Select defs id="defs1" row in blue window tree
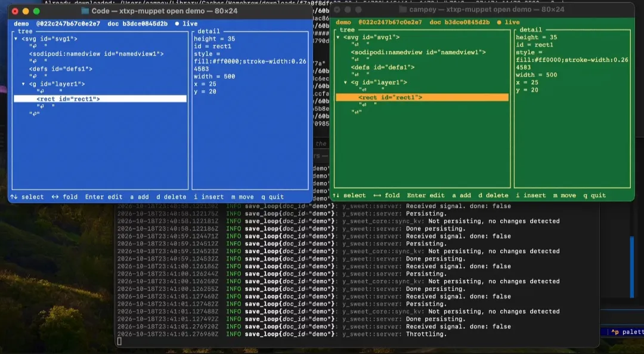The image size is (644, 354). click(x=60, y=69)
